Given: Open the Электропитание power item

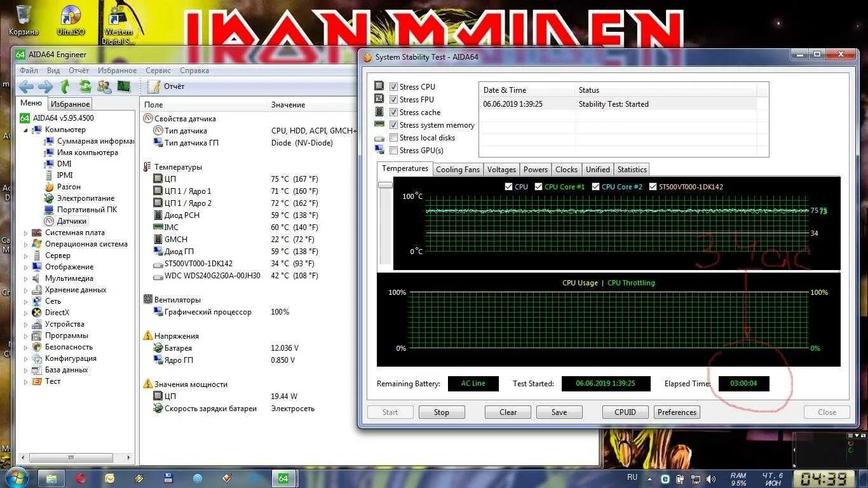Looking at the screenshot, I should point(79,198).
